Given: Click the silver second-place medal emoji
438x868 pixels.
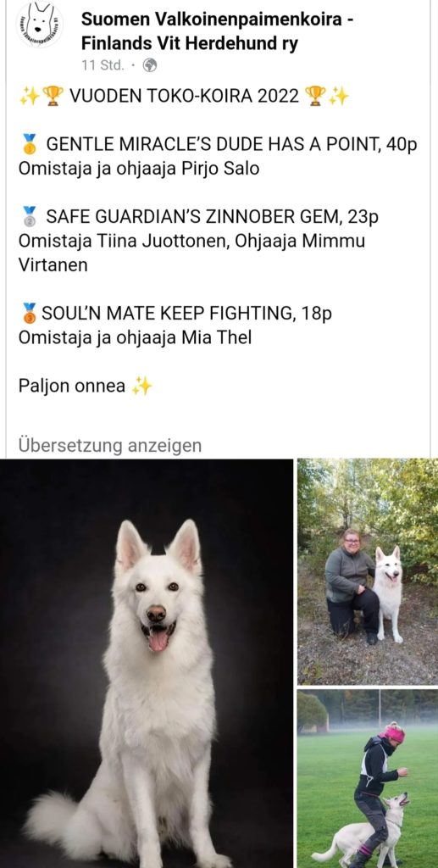Looking at the screenshot, I should [x=30, y=216].
